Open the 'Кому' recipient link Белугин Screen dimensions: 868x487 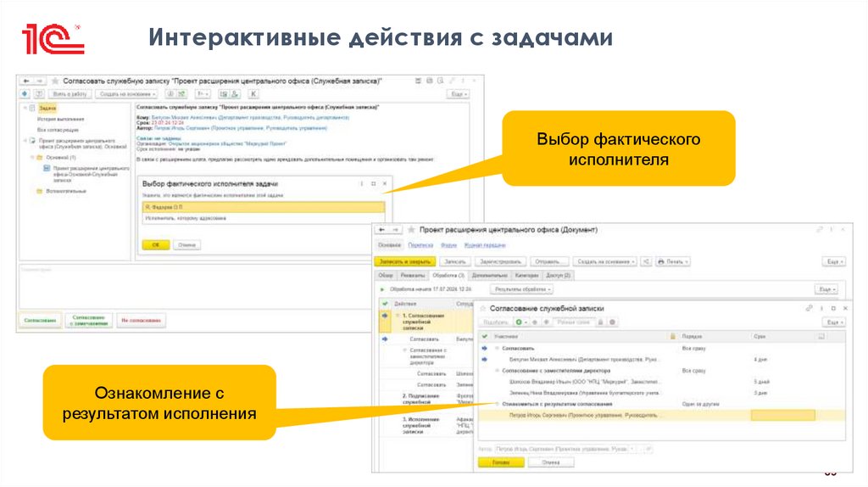tap(250, 117)
